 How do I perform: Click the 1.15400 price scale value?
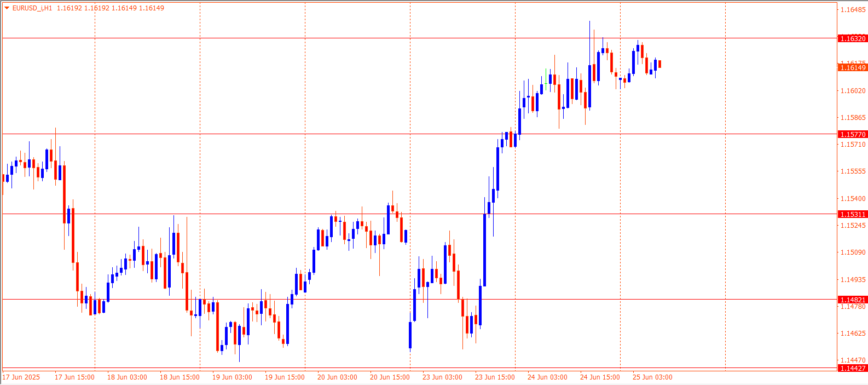853,199
